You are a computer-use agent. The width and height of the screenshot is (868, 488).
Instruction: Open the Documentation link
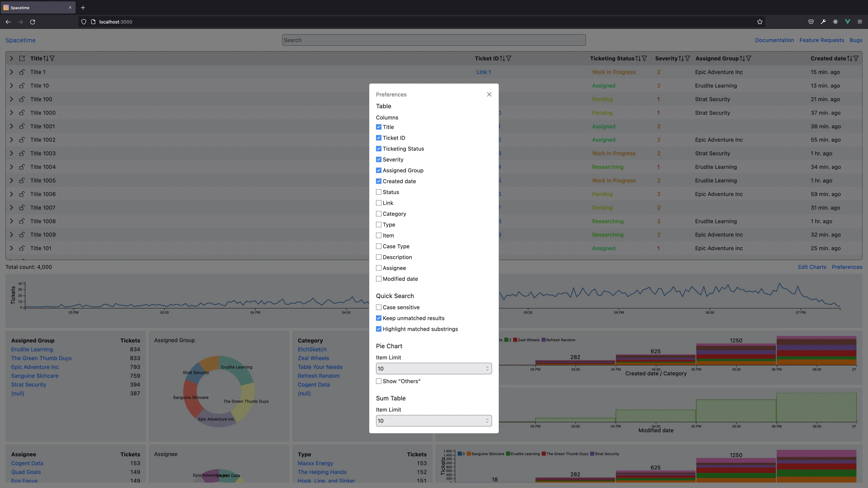point(774,40)
